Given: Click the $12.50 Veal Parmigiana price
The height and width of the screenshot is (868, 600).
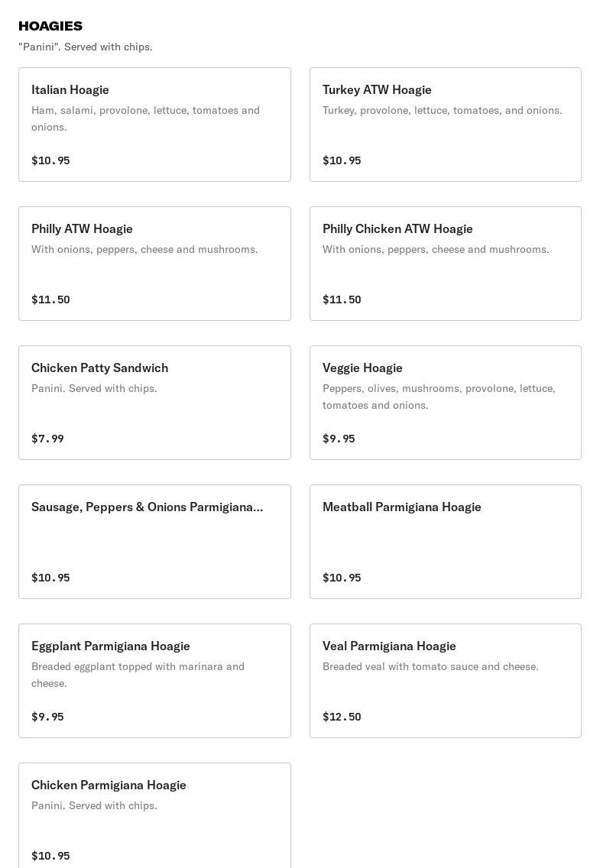Looking at the screenshot, I should 342,717.
